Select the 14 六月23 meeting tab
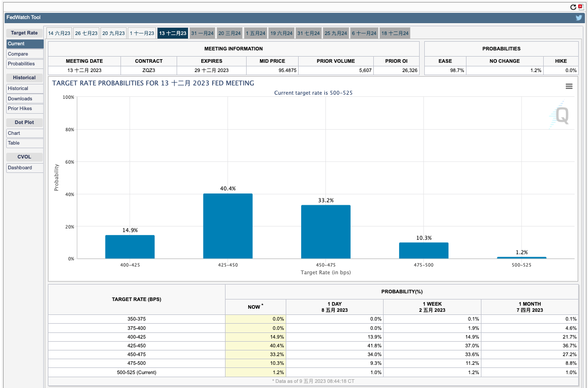The height and width of the screenshot is (388, 588). click(x=59, y=33)
